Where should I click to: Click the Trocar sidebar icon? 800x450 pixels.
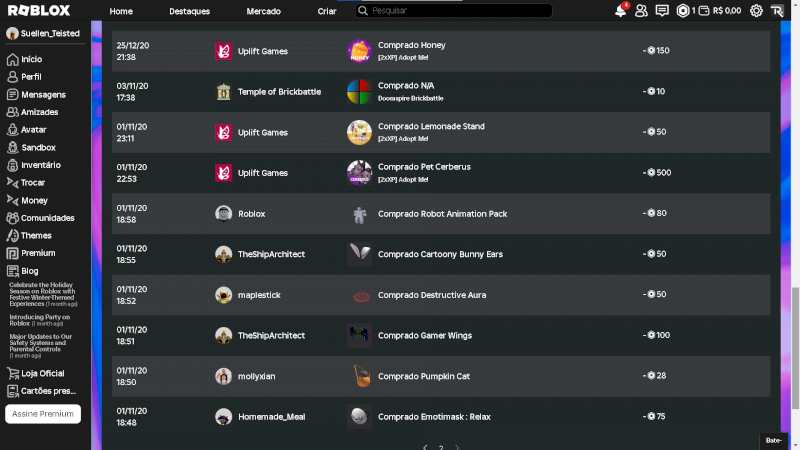click(13, 183)
